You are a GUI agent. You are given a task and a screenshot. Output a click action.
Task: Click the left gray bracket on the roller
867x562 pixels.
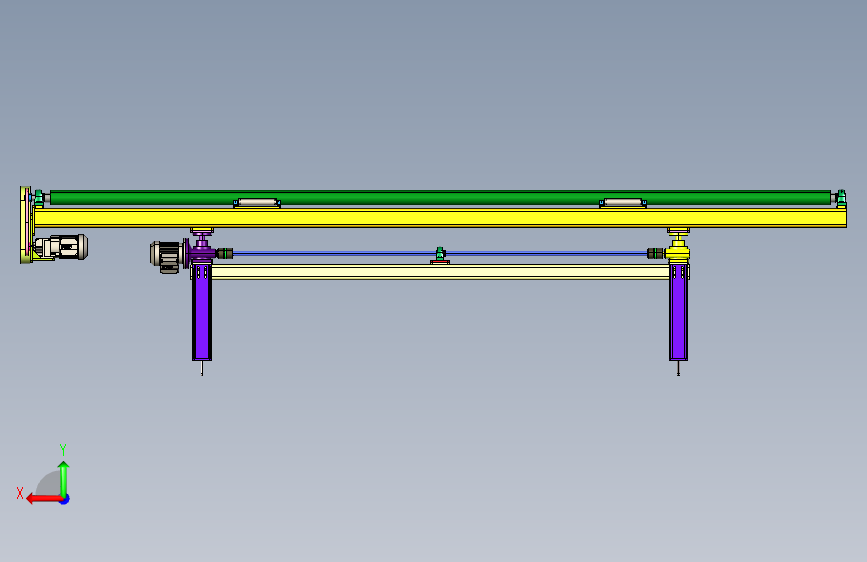pos(257,203)
